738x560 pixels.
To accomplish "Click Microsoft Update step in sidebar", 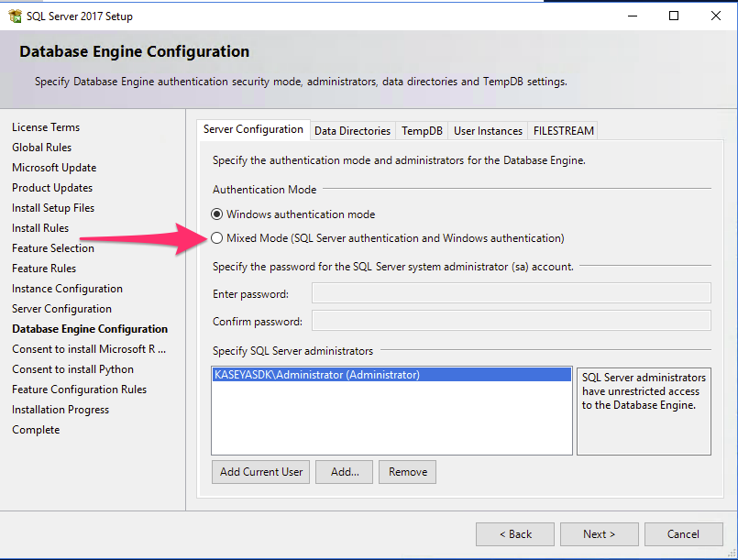I will coord(54,168).
